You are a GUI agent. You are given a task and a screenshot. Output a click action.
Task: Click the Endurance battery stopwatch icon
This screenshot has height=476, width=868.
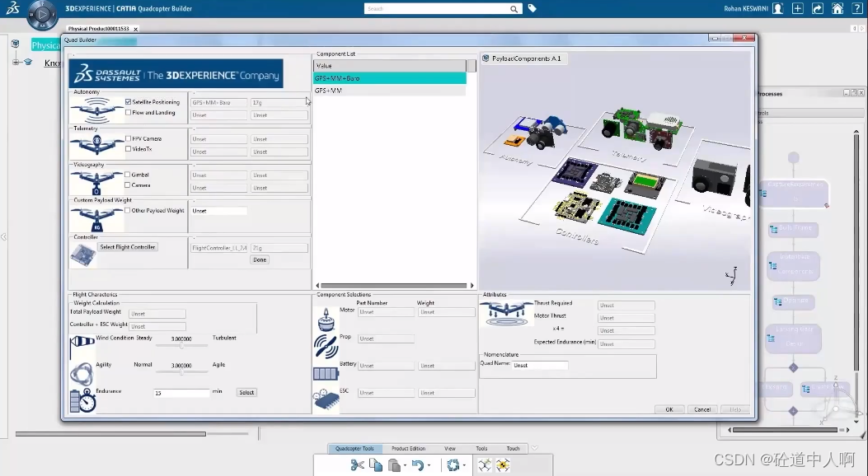point(82,401)
